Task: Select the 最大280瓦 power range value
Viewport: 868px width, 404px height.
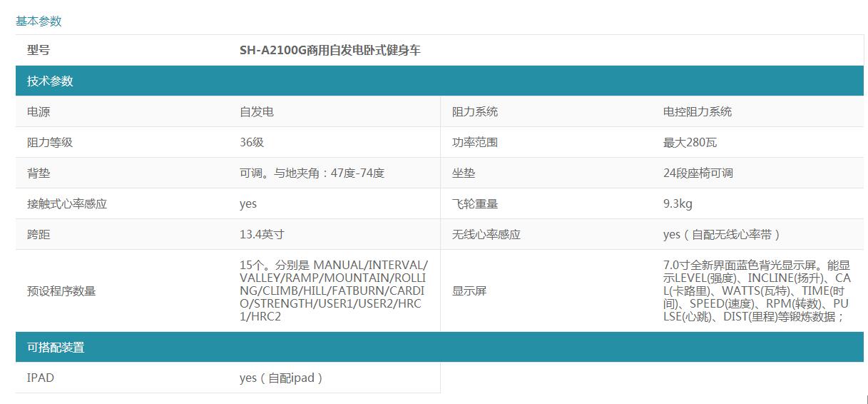Action: point(690,142)
